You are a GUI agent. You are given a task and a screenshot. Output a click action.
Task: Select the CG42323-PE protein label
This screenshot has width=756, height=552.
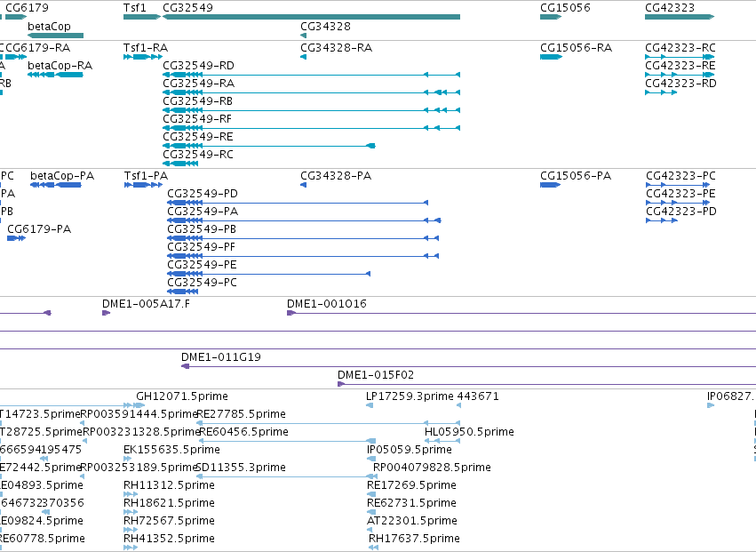pyautogui.click(x=680, y=194)
